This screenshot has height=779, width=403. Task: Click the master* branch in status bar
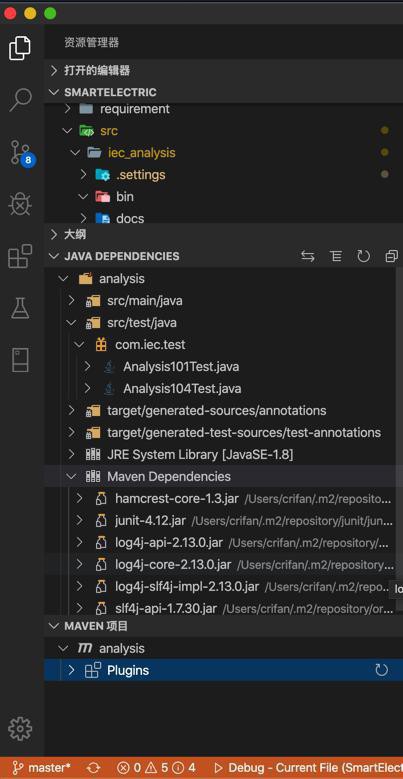pyautogui.click(x=42, y=768)
